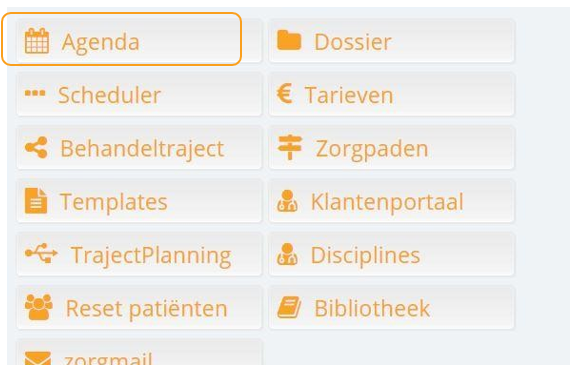Click the document icon beside Templates
573x365 pixels.
click(36, 200)
